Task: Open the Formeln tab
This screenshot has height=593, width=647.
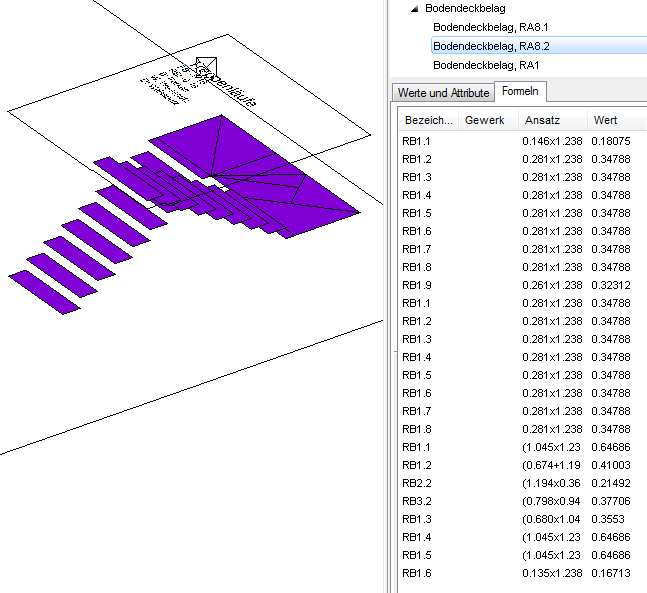Action: coord(520,91)
